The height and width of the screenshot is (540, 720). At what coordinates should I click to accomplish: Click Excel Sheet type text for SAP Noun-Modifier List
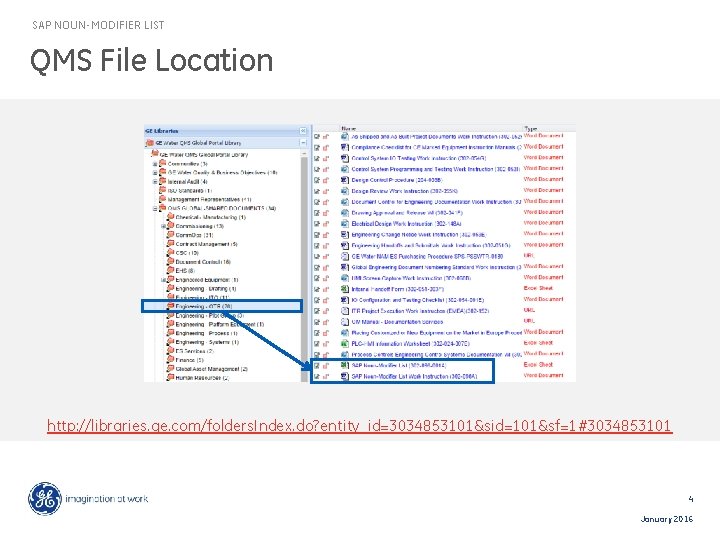(x=538, y=365)
